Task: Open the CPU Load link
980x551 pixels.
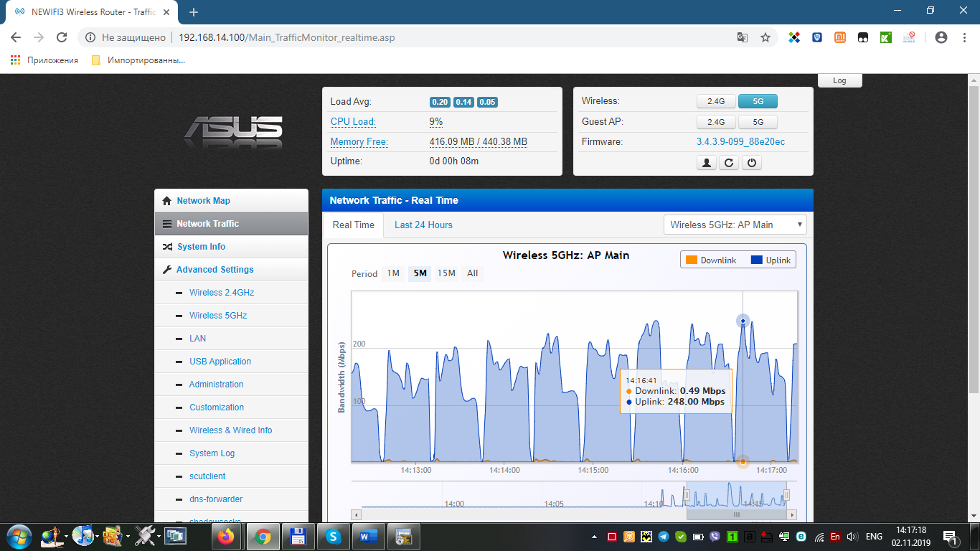Action: point(352,122)
